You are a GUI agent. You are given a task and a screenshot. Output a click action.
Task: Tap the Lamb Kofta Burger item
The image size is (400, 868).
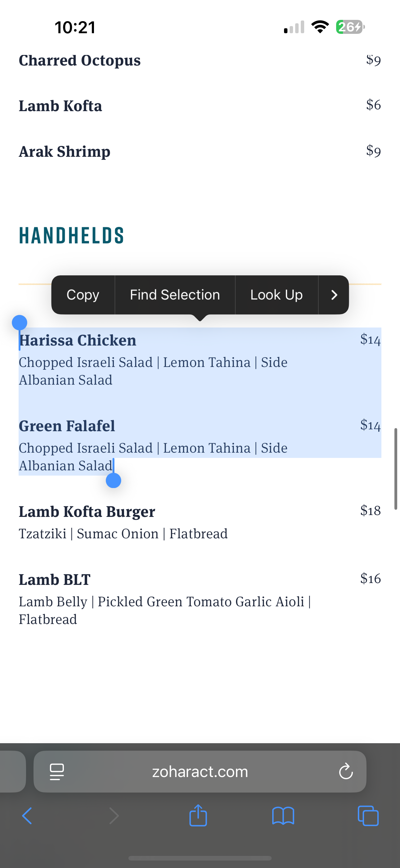87,512
